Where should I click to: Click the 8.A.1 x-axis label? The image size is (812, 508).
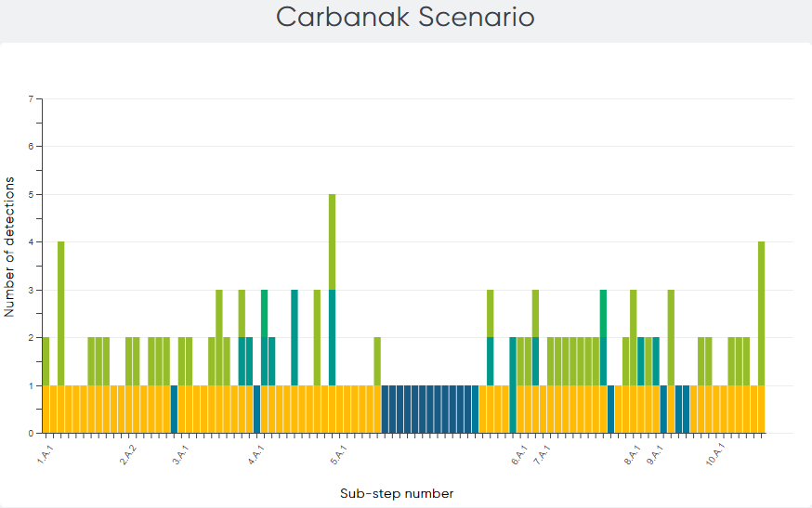(632, 454)
